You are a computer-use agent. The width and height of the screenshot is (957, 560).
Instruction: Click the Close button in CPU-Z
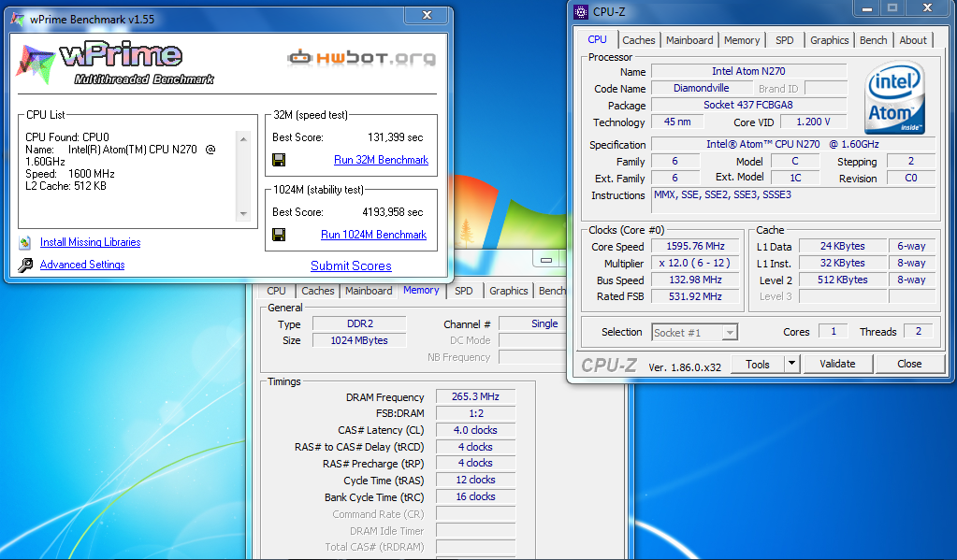909,365
